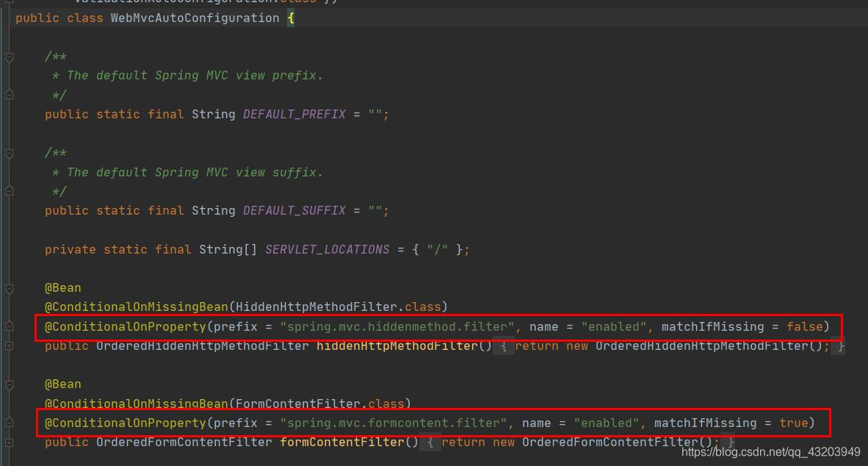The image size is (868, 466).
Task: Collapse the fold at the second @Bean annotation
Action: [x=10, y=385]
